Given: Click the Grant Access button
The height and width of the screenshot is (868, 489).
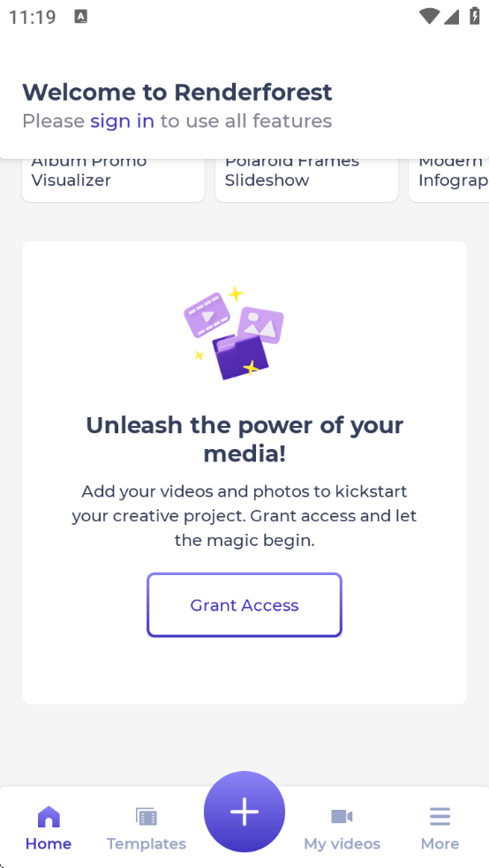Looking at the screenshot, I should (244, 605).
